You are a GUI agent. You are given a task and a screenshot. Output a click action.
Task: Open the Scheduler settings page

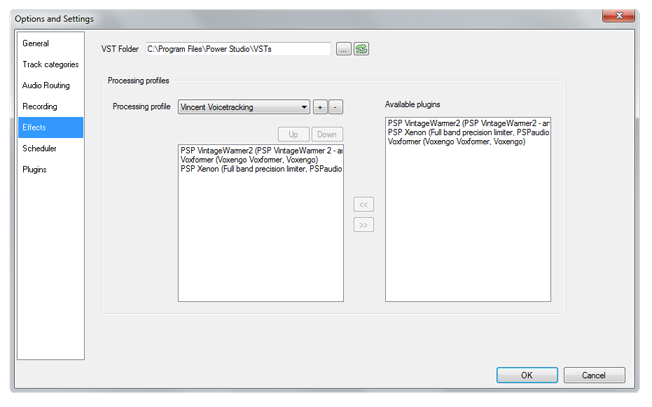click(x=40, y=148)
